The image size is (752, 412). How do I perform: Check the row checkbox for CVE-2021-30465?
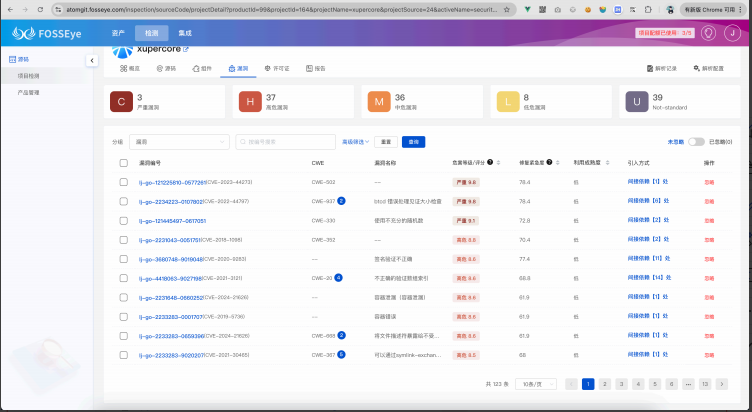[x=124, y=355]
